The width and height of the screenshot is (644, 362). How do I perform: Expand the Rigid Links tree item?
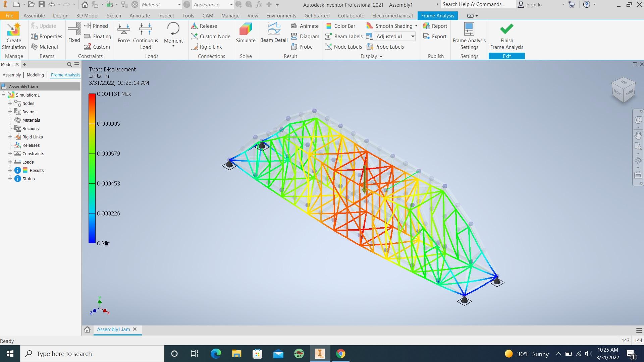tap(10, 137)
